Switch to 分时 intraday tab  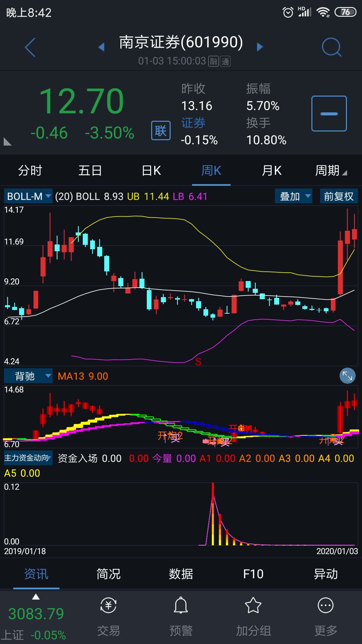[30, 170]
